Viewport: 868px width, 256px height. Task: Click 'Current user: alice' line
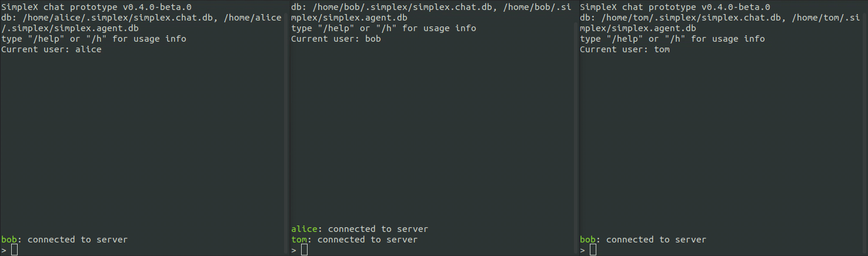[x=51, y=49]
